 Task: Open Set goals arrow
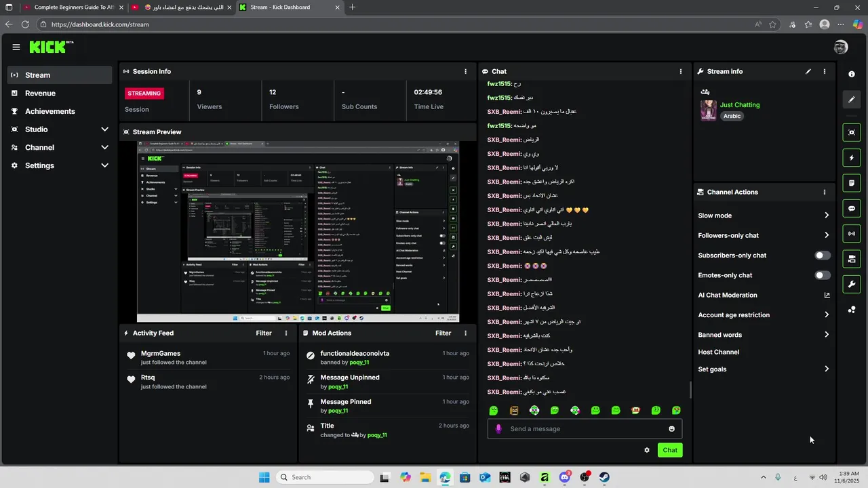click(x=827, y=369)
